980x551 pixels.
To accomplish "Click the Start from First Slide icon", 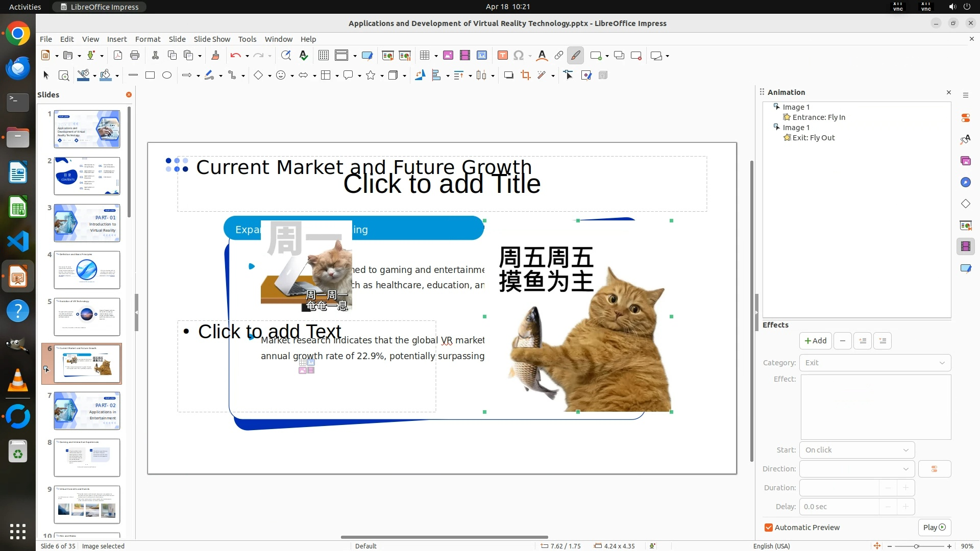I will [x=387, y=56].
